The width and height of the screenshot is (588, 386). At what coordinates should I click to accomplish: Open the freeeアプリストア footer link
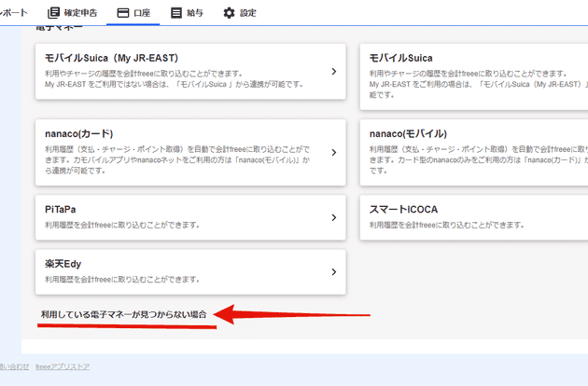tap(63, 367)
